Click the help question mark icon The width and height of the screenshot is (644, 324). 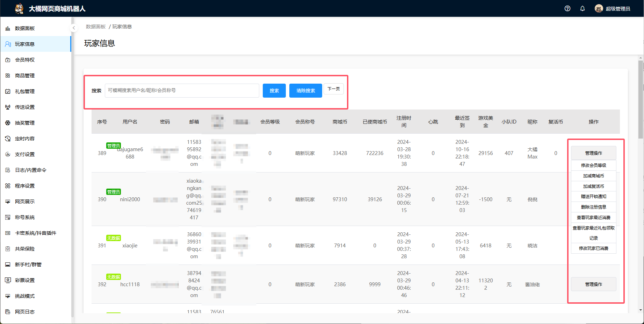click(567, 8)
